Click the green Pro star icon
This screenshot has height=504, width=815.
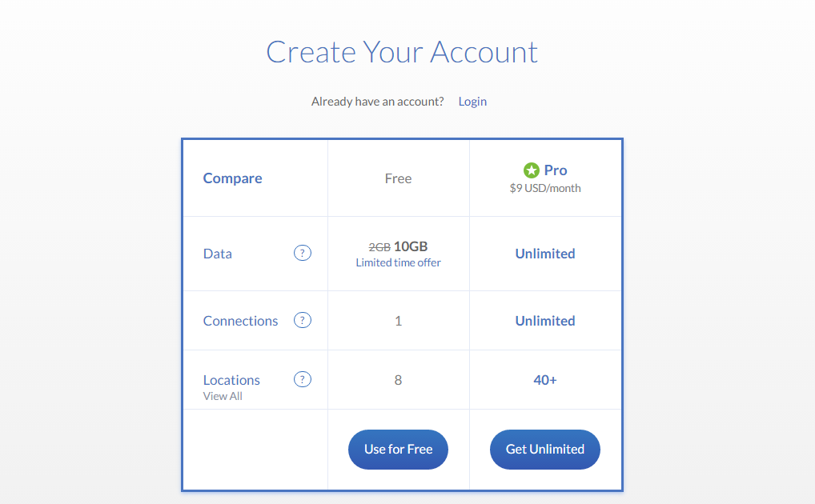pos(532,170)
